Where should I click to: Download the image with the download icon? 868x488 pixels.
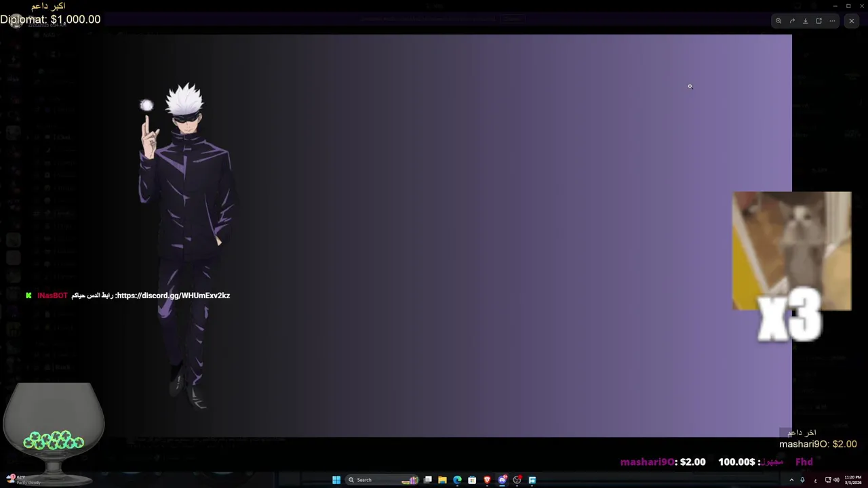806,21
